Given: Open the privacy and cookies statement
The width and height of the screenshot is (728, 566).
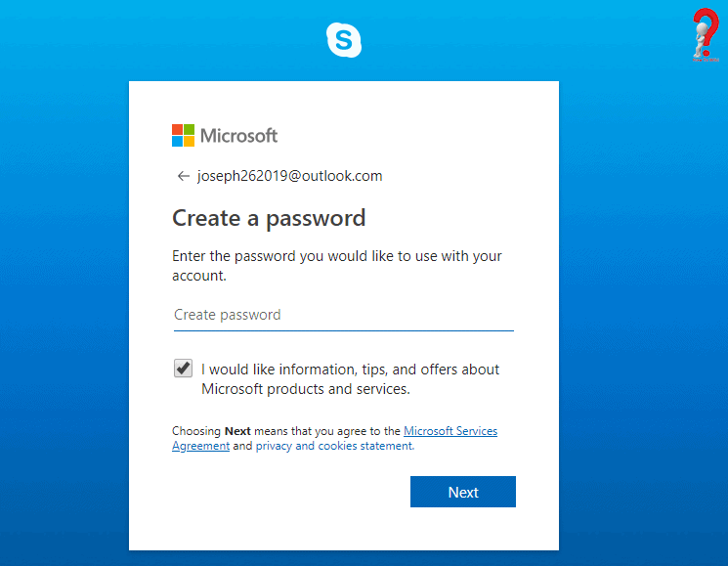Looking at the screenshot, I should pos(335,446).
